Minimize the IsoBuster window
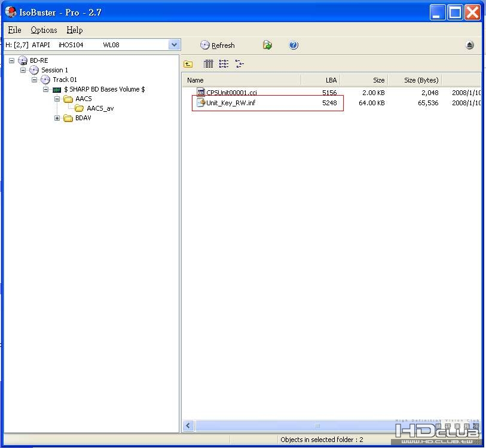The height and width of the screenshot is (448, 486). click(x=438, y=13)
